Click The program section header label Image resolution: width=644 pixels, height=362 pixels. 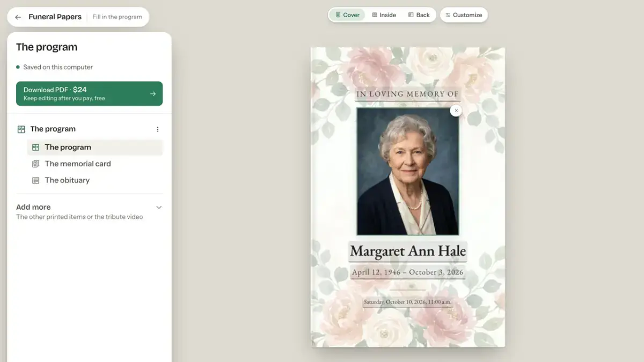(x=53, y=129)
